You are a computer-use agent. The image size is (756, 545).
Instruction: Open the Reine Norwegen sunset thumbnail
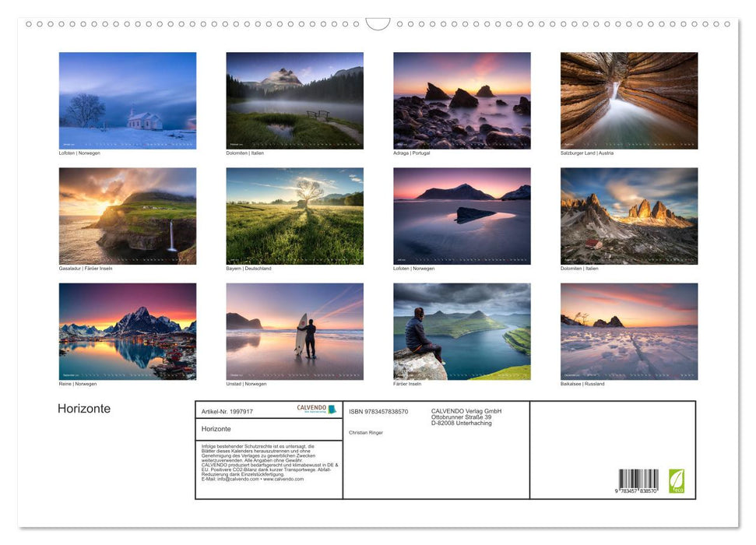point(127,332)
